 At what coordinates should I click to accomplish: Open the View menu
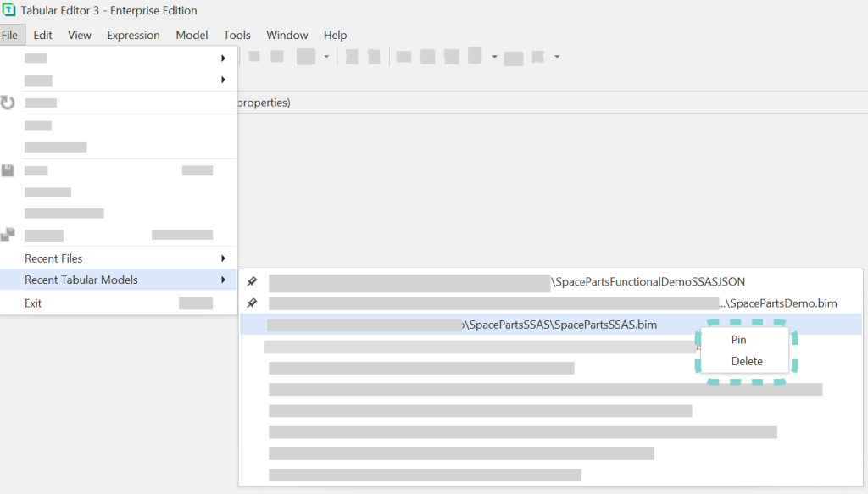pos(79,35)
